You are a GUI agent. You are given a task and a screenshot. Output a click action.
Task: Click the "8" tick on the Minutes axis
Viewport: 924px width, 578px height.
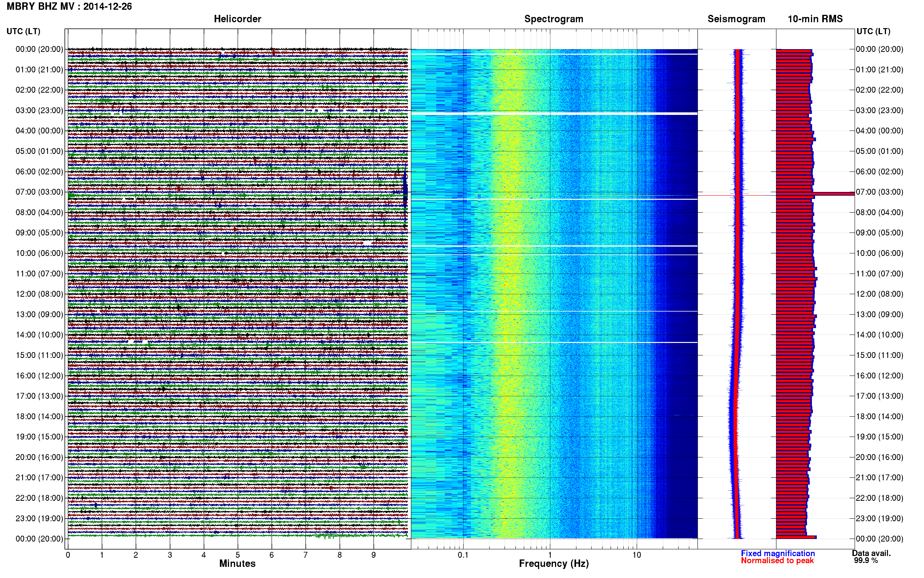(x=340, y=555)
